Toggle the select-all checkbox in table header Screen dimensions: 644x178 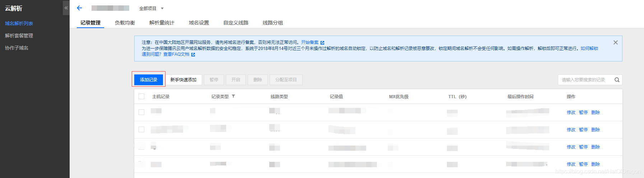pos(141,96)
